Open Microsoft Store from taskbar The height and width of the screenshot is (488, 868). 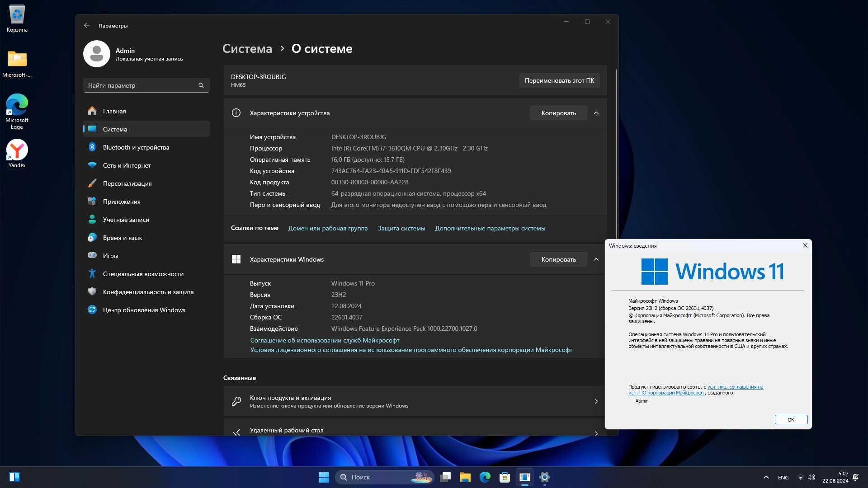tap(505, 477)
